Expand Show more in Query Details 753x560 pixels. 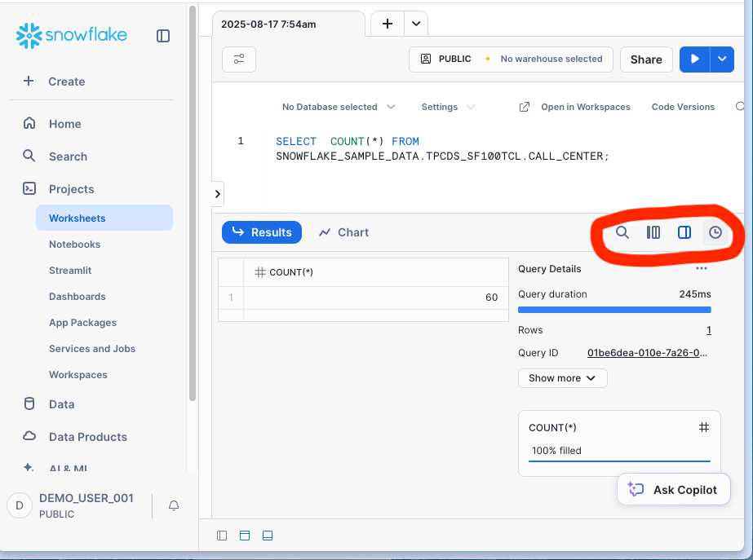[562, 378]
